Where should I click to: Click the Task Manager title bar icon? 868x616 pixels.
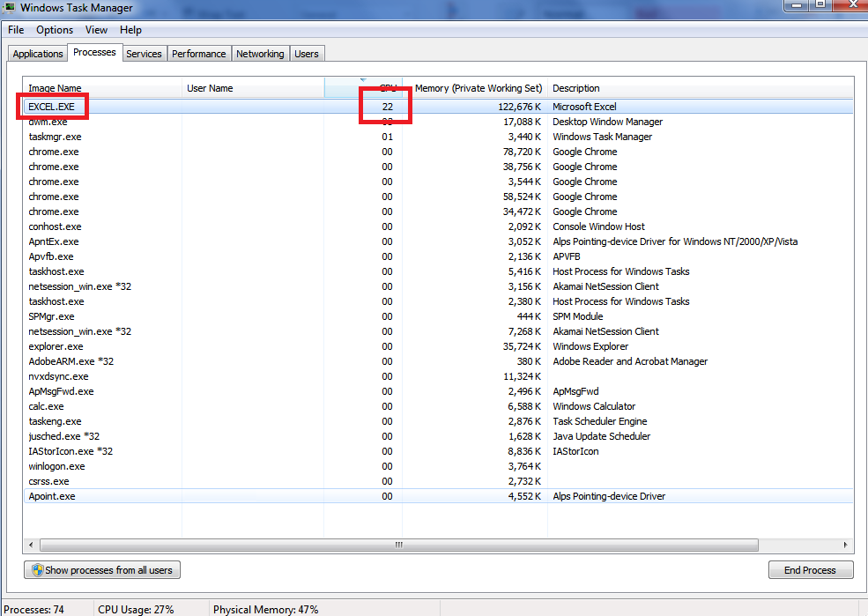[9, 7]
